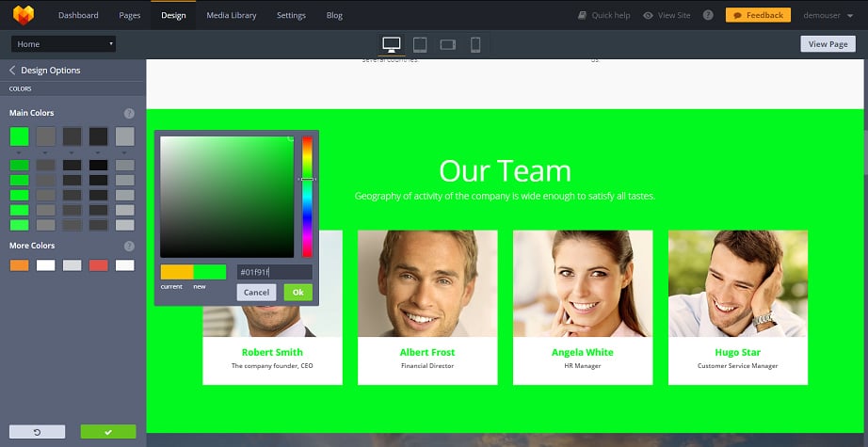Click the current orange color preview

177,272
